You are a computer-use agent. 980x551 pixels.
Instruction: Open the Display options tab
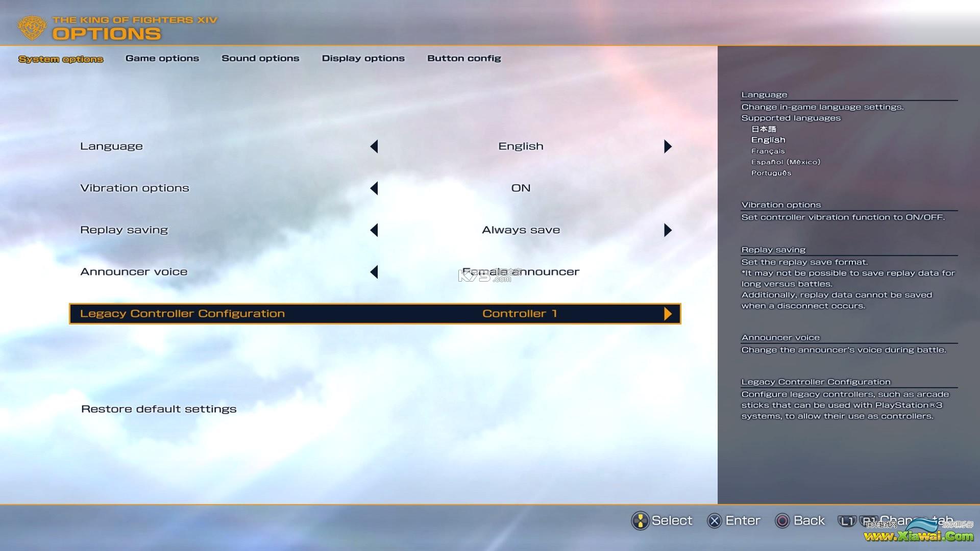pyautogui.click(x=363, y=58)
